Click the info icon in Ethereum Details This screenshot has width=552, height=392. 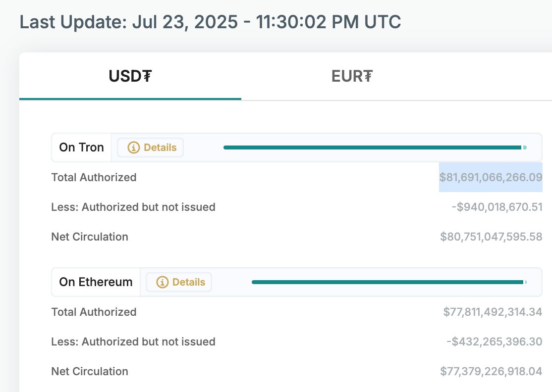(x=162, y=282)
